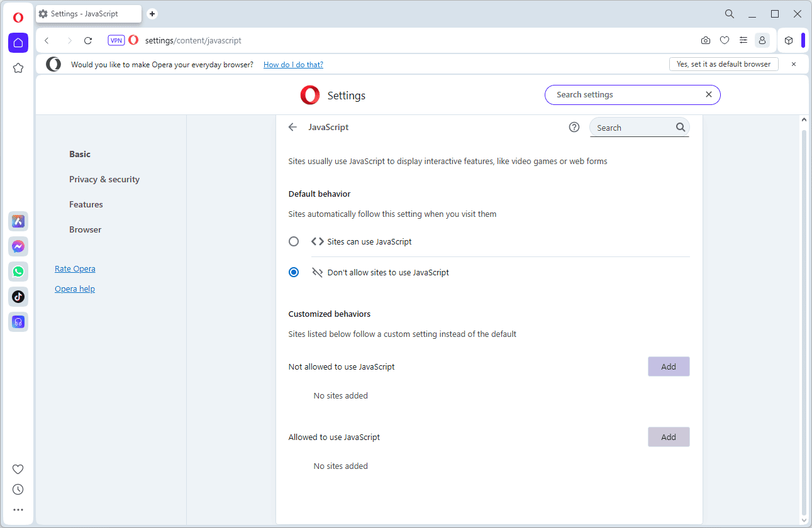This screenshot has width=812, height=528.
Task: Select 'Don't allow sites to use JavaScript'
Action: 294,272
